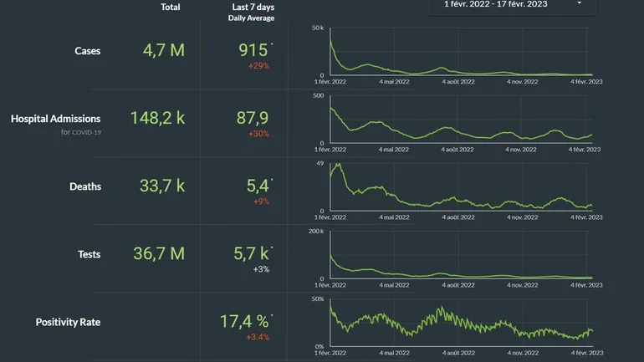Viewport: 644px width, 362px height.
Task: Select the Tests row label
Action: (x=87, y=254)
